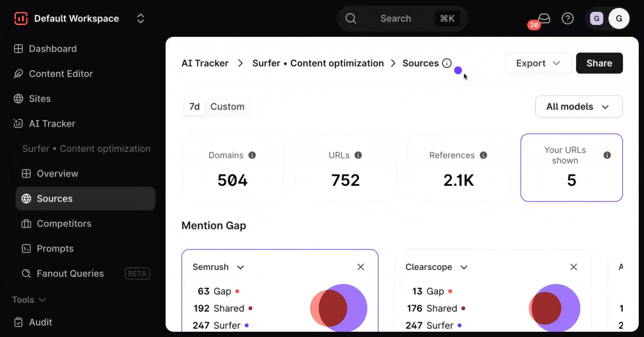Click the Share button

point(599,63)
